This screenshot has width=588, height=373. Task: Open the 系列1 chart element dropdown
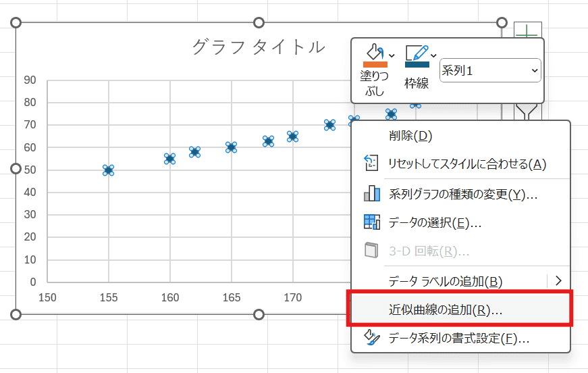click(x=489, y=70)
